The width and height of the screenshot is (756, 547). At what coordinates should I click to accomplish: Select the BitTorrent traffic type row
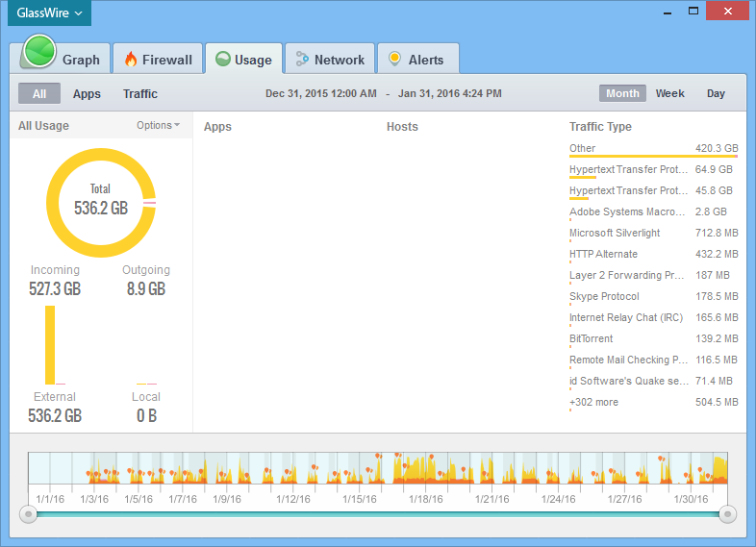tap(591, 338)
